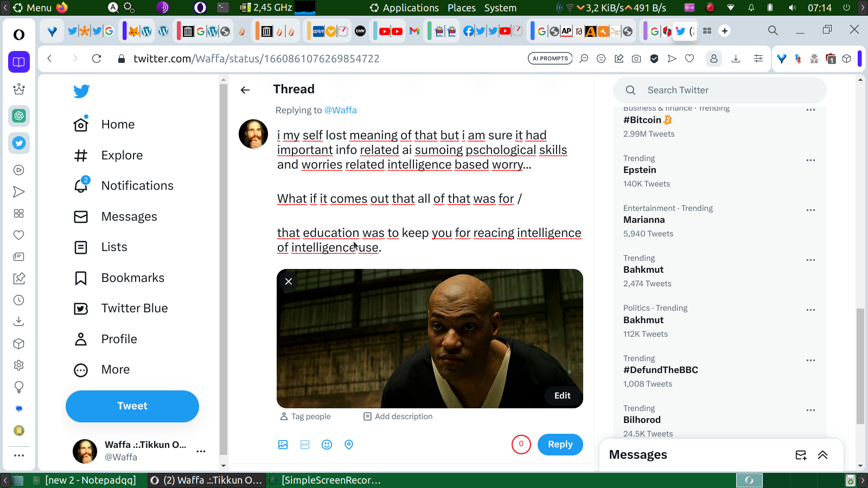Open History from the Opera sidebar clock
Image resolution: width=868 pixels, height=488 pixels.
pyautogui.click(x=19, y=300)
